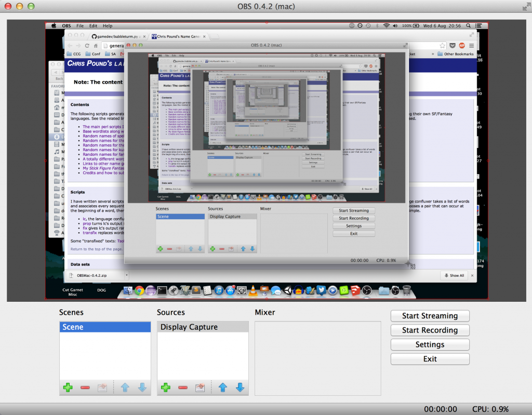Click the main display capture preview
The image size is (532, 415).
tap(267, 160)
